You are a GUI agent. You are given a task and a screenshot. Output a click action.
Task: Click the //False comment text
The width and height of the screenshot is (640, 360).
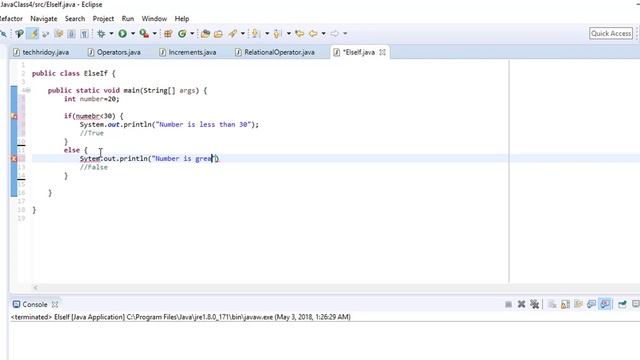point(93,167)
